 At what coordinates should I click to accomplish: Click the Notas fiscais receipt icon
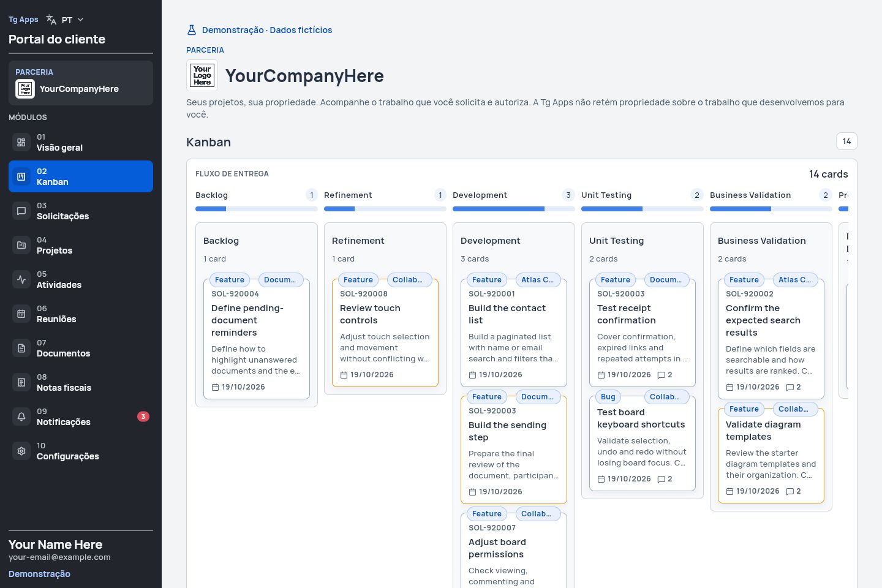tap(21, 382)
